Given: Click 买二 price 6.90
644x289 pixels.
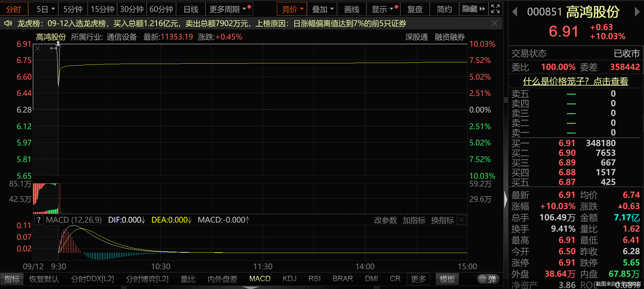Looking at the screenshot, I should (x=567, y=153).
